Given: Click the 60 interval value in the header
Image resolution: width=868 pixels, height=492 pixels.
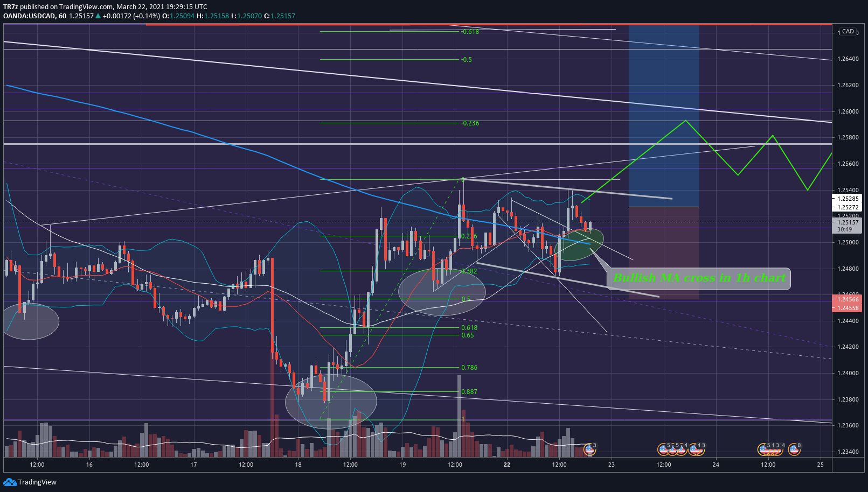Looking at the screenshot, I should (63, 16).
